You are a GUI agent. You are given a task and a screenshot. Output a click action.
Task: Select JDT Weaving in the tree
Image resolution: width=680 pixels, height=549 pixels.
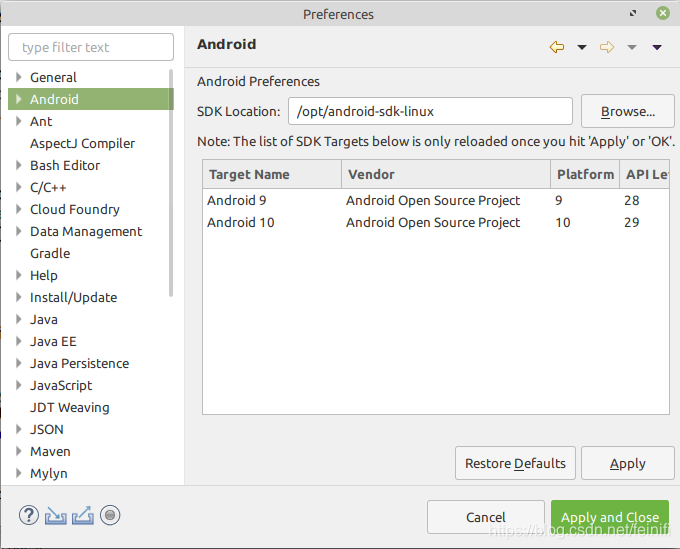click(69, 408)
